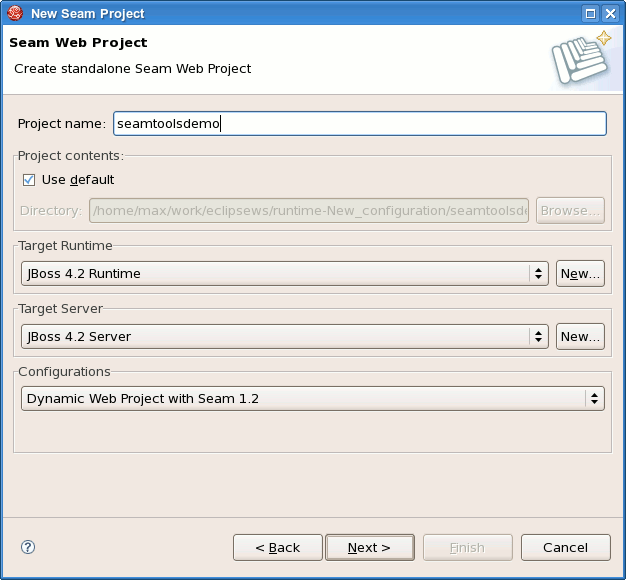Click the 'Directory:' label
Screen dimensions: 626x580
click(x=51, y=210)
